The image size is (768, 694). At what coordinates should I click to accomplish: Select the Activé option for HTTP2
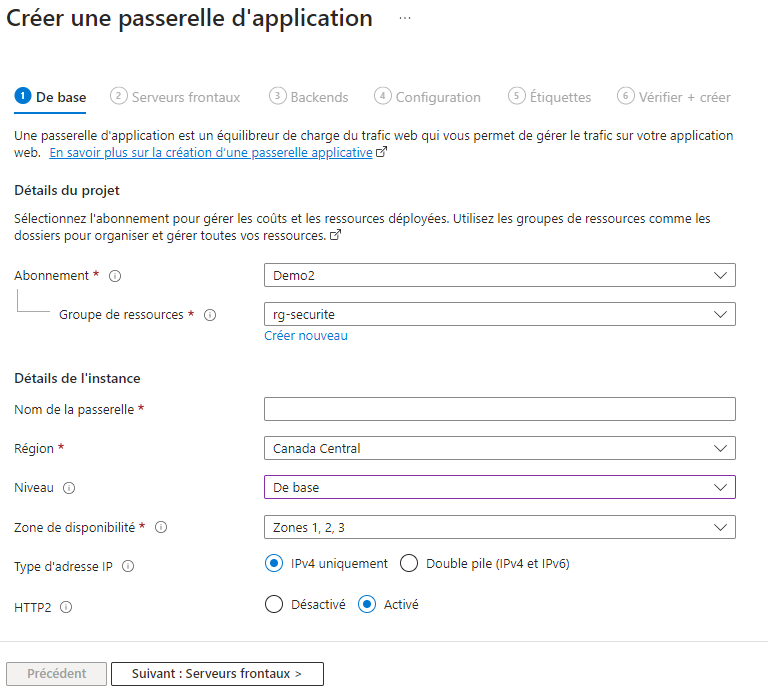368,604
